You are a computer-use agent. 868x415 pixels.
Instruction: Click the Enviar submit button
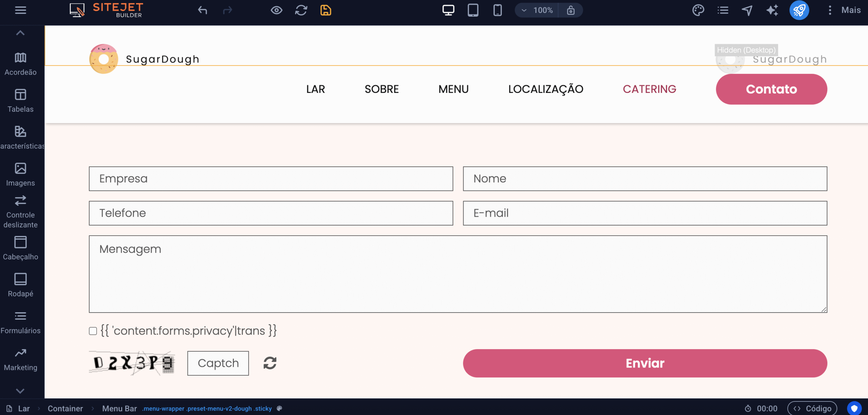[645, 363]
